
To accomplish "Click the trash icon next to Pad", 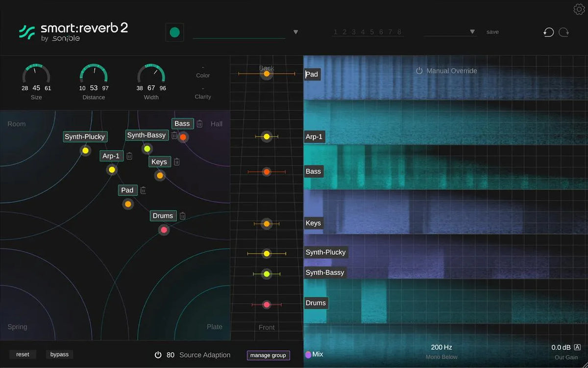I will (143, 190).
